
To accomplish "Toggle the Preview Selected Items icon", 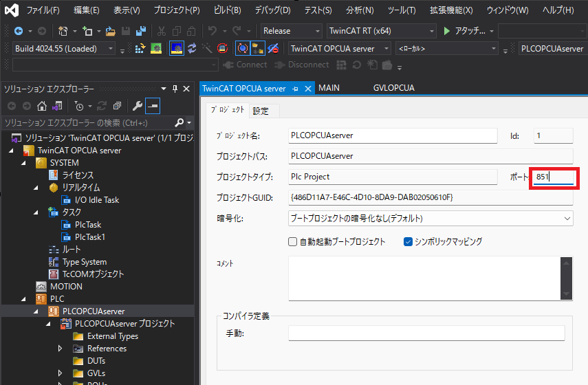I will point(153,106).
